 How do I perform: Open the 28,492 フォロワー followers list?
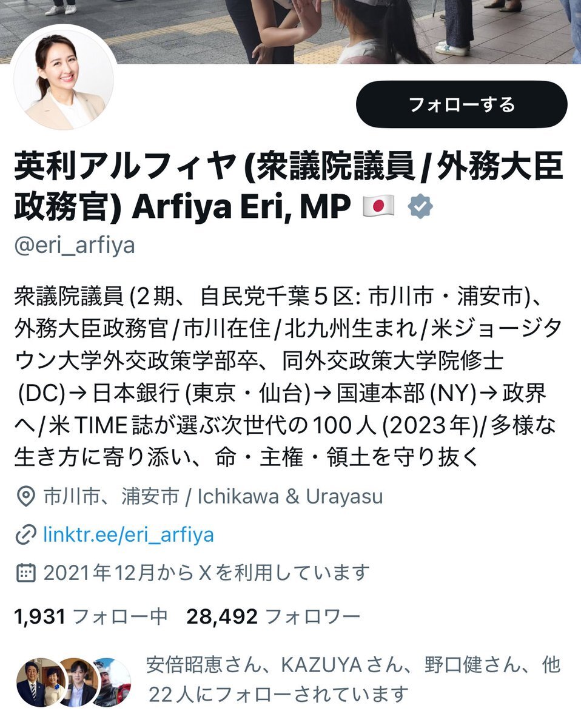pos(273,617)
